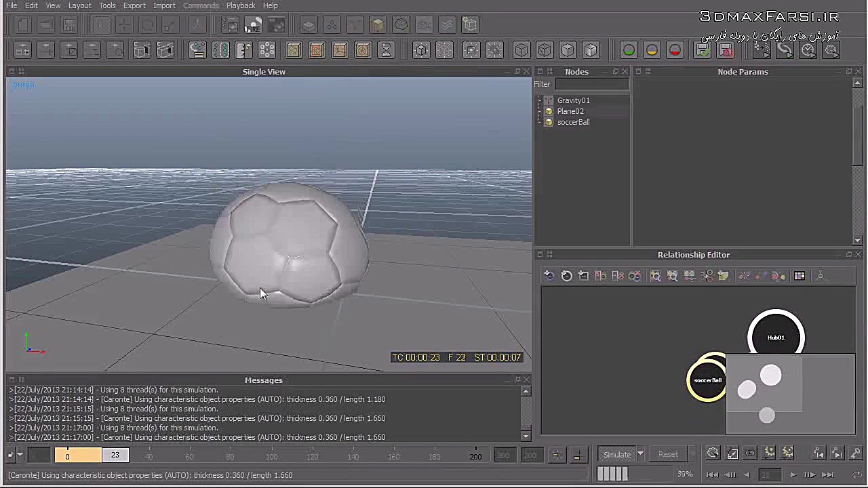Image resolution: width=868 pixels, height=488 pixels.
Task: Click the save icon with green checkmark
Action: click(x=703, y=50)
